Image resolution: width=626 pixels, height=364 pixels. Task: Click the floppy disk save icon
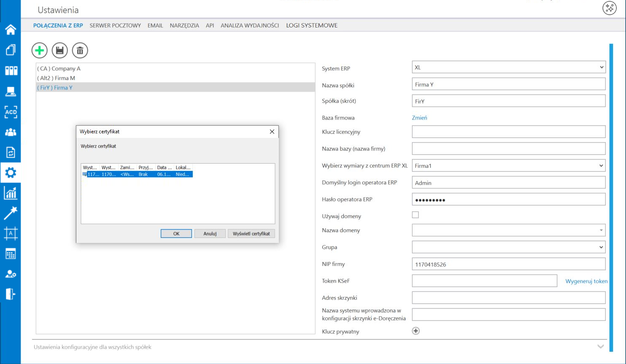(60, 51)
